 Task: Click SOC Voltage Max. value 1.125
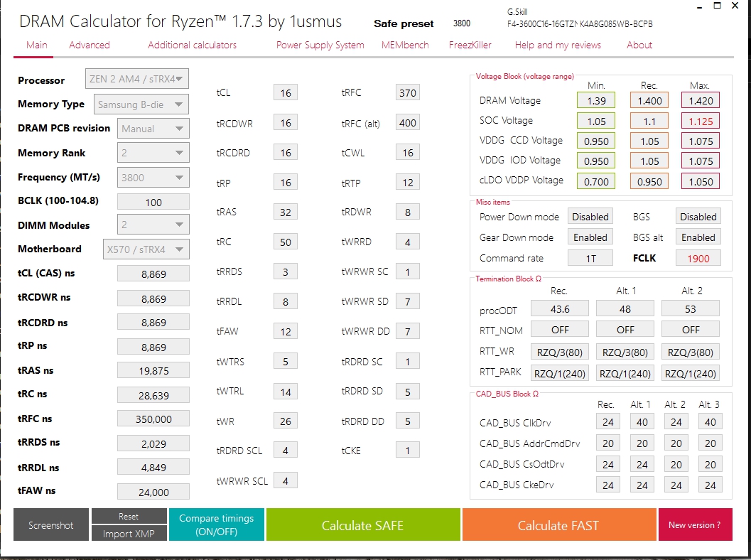[x=701, y=122]
